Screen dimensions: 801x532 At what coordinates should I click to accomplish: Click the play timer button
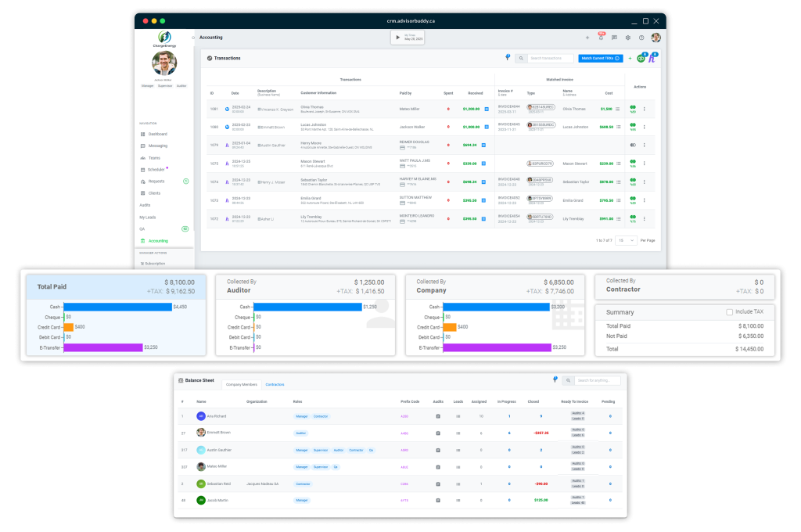[397, 37]
